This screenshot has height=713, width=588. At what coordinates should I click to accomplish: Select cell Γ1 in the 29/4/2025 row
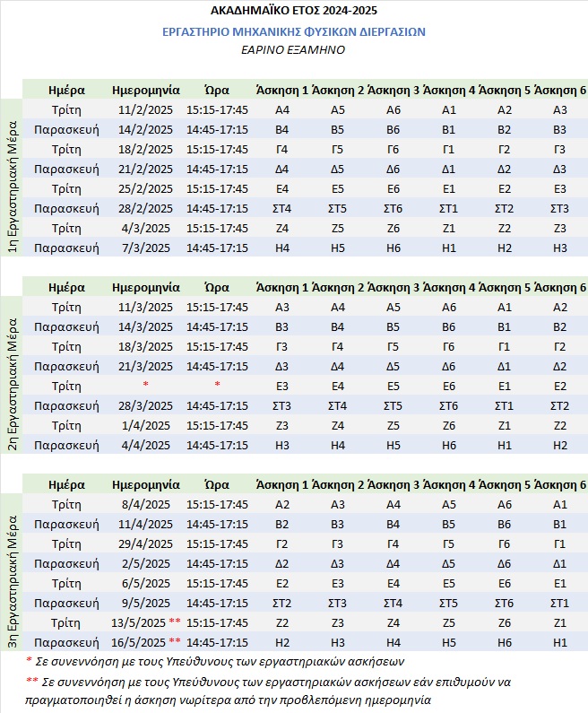click(x=560, y=543)
